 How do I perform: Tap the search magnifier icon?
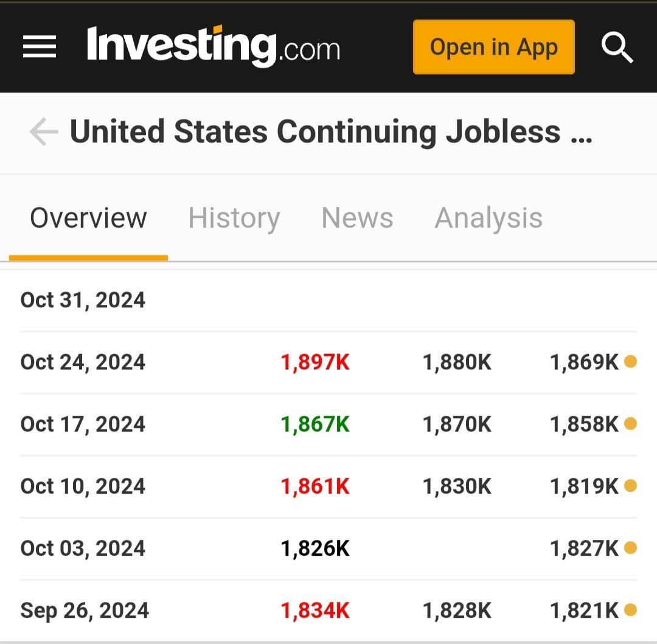[x=617, y=47]
